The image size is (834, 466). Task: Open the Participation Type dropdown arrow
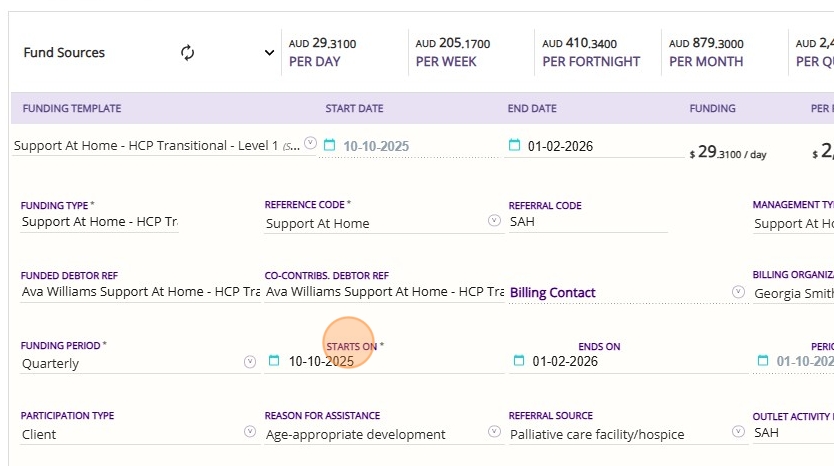[x=250, y=432]
